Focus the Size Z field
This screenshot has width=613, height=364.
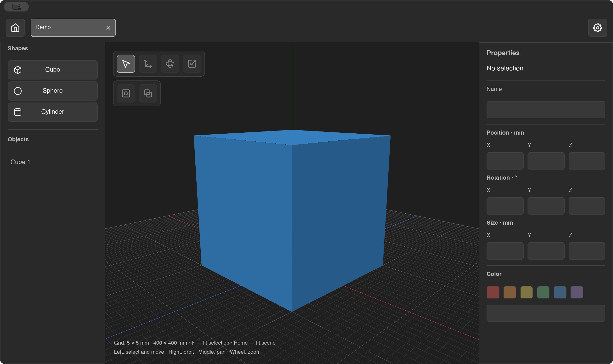click(x=587, y=251)
